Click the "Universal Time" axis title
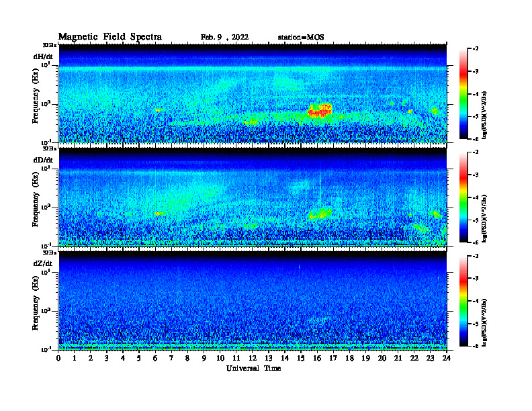532x411 pixels. pyautogui.click(x=253, y=368)
